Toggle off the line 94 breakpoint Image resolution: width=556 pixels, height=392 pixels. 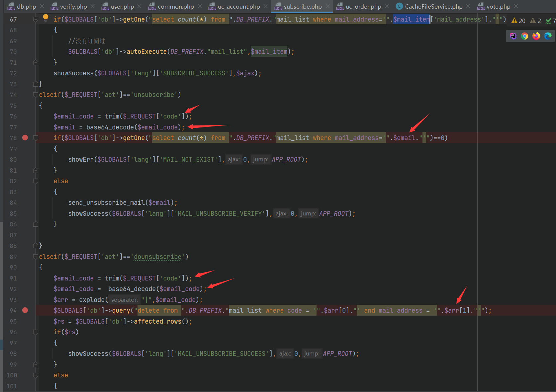click(x=25, y=310)
